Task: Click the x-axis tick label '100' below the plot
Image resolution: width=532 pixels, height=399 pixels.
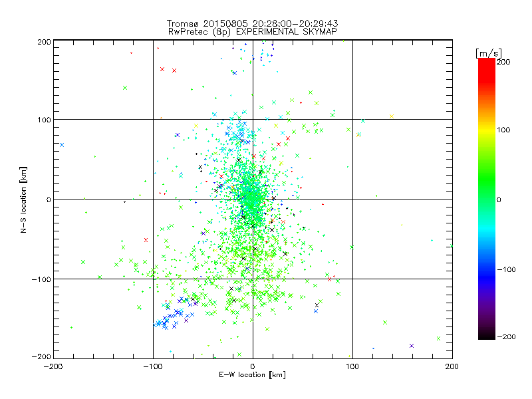Action: [x=352, y=366]
